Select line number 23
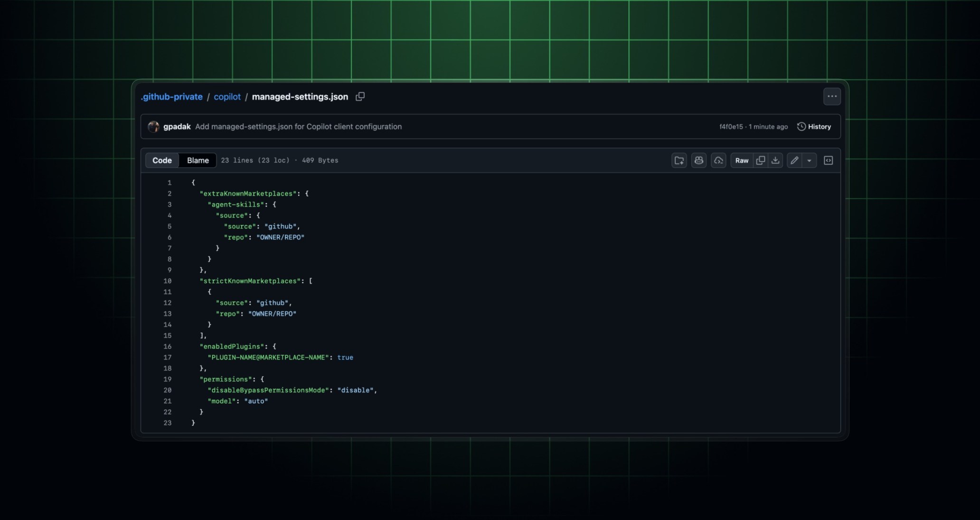This screenshot has width=980, height=520. [x=167, y=423]
